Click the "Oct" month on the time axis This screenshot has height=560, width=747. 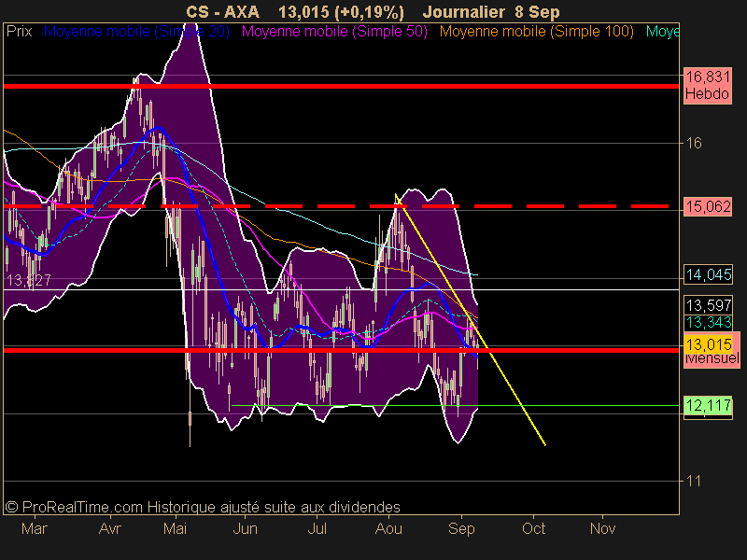(x=533, y=528)
